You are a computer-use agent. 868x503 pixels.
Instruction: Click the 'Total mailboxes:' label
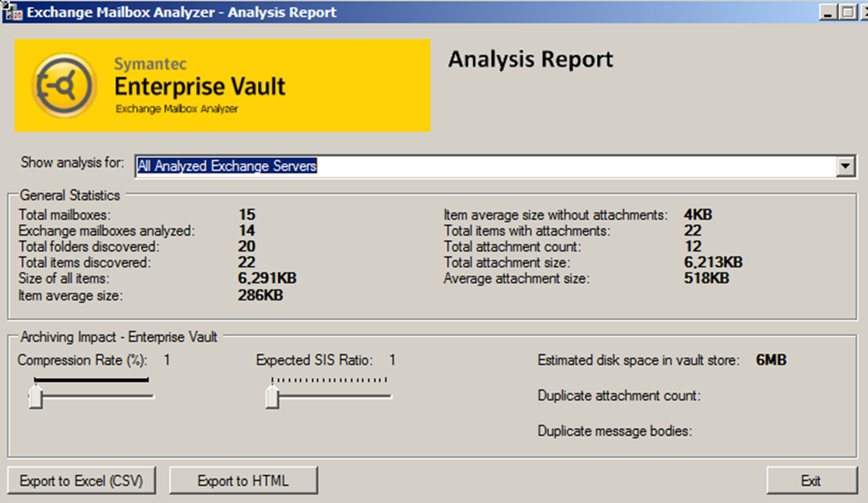65,214
